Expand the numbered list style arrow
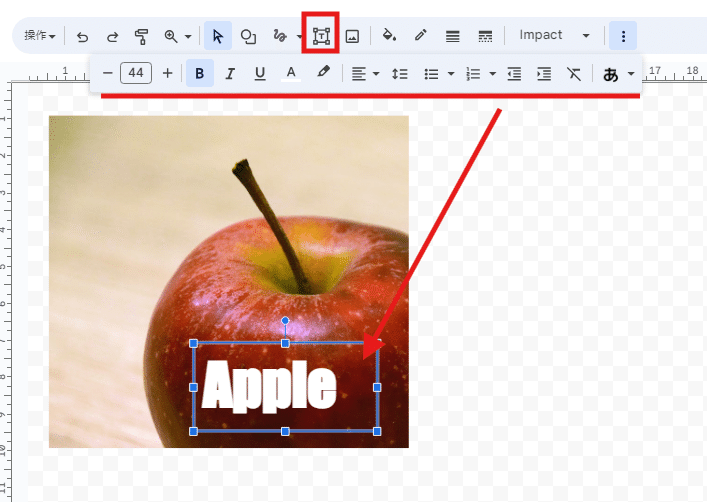This screenshot has width=707, height=502. [492, 74]
